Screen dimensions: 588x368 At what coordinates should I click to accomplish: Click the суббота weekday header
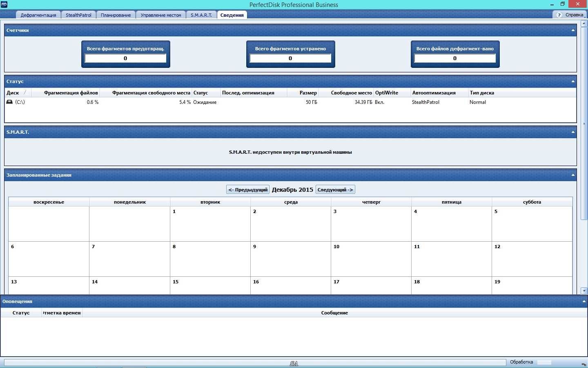(x=532, y=202)
